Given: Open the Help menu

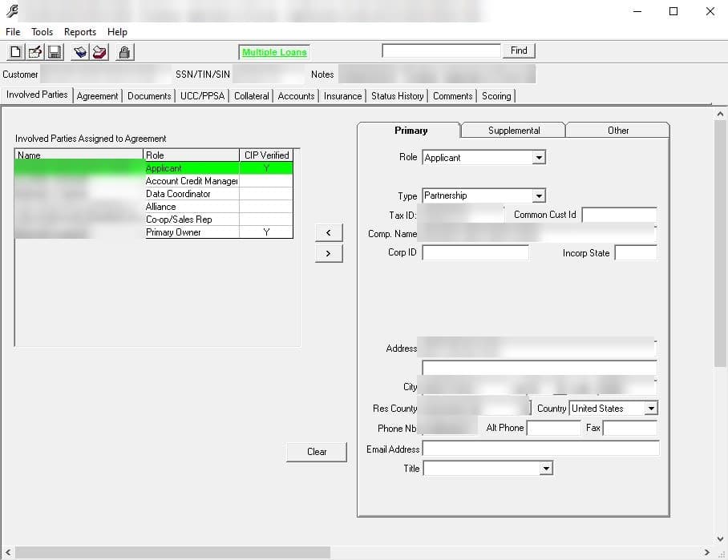Looking at the screenshot, I should coord(117,32).
